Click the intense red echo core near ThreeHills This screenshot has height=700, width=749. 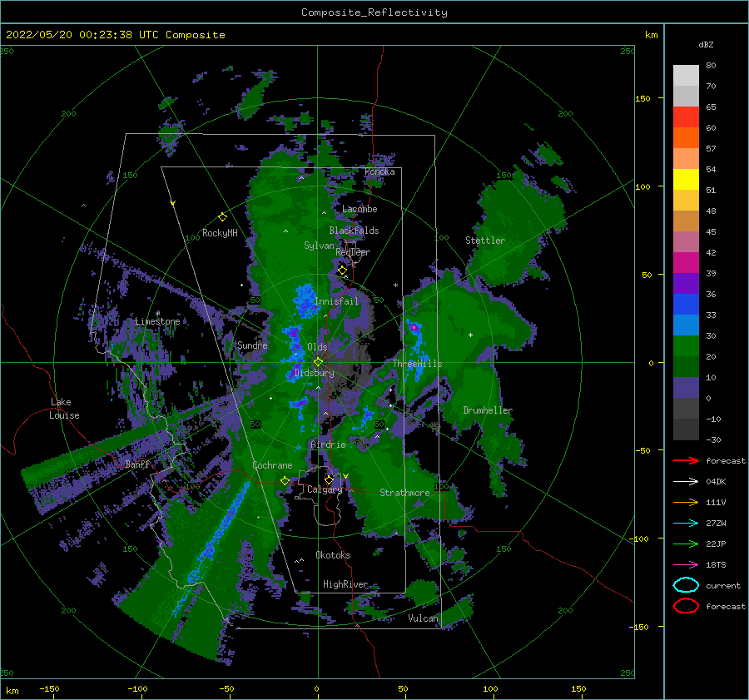(413, 327)
